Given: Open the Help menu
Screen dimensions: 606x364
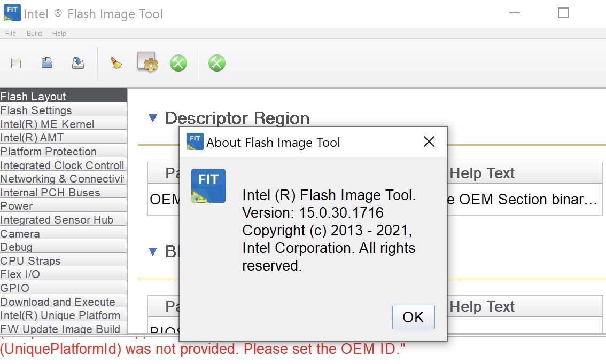Looking at the screenshot, I should tap(59, 34).
